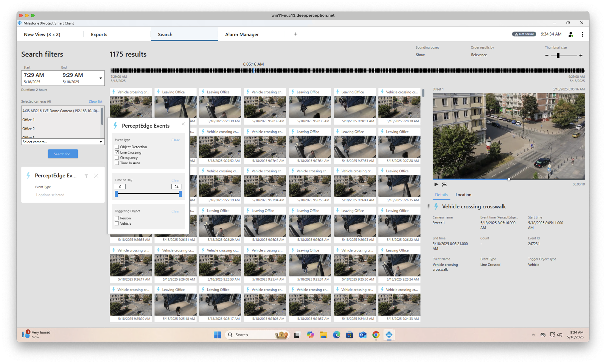Clear the Event Type filter selection
This screenshot has width=606, height=364.
coord(175,140)
